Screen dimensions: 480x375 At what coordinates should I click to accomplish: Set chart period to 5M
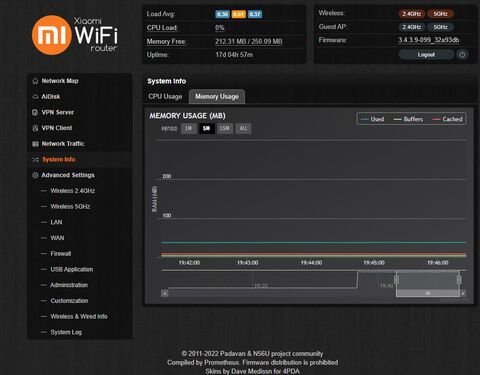coord(207,128)
